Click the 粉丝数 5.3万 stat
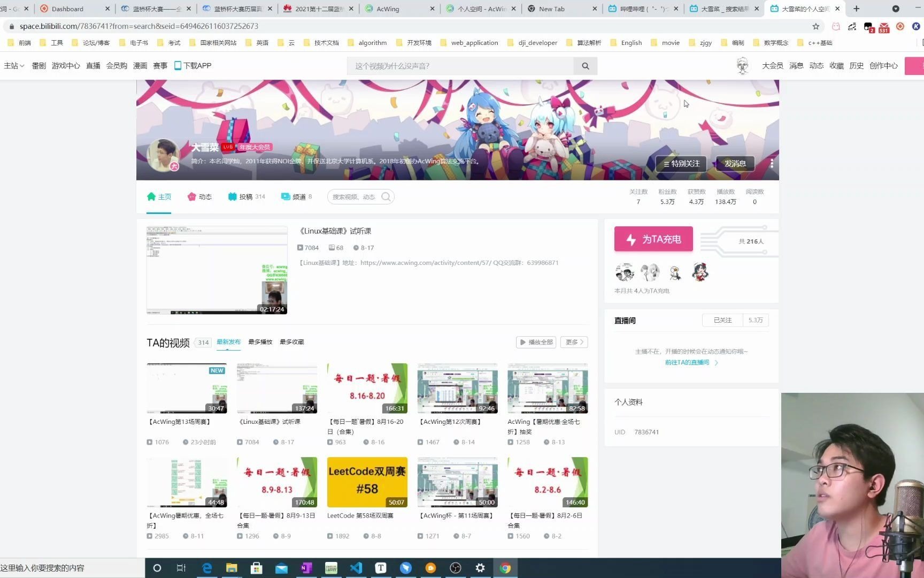Viewport: 924px width, 578px height. click(667, 197)
